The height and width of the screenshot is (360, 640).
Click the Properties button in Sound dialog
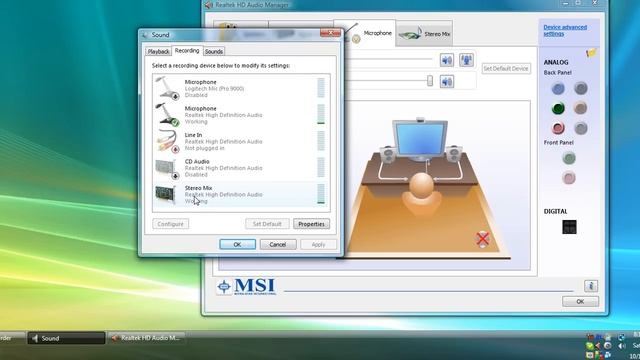click(311, 224)
